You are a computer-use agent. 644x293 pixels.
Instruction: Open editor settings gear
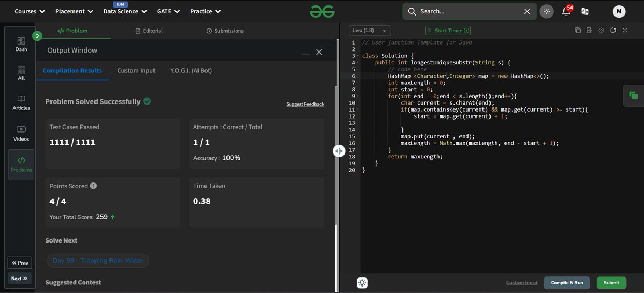click(x=601, y=31)
